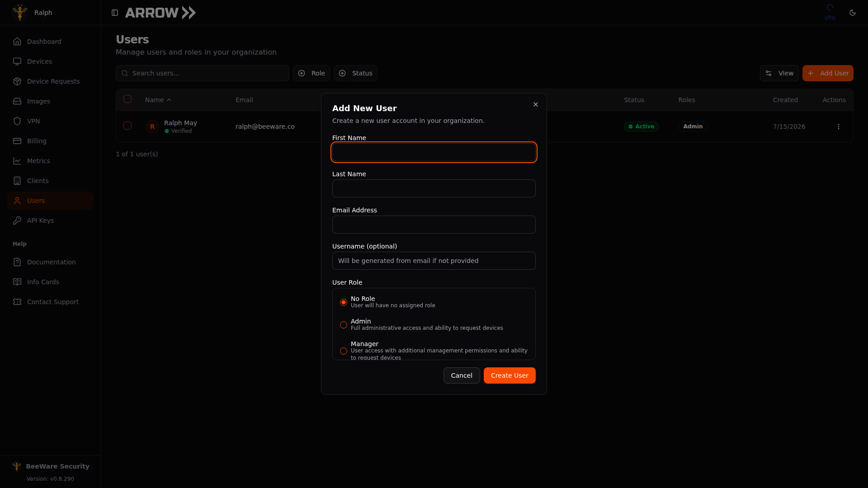Click the Admin role badge in table
Image resolution: width=868 pixels, height=488 pixels.
[693, 127]
